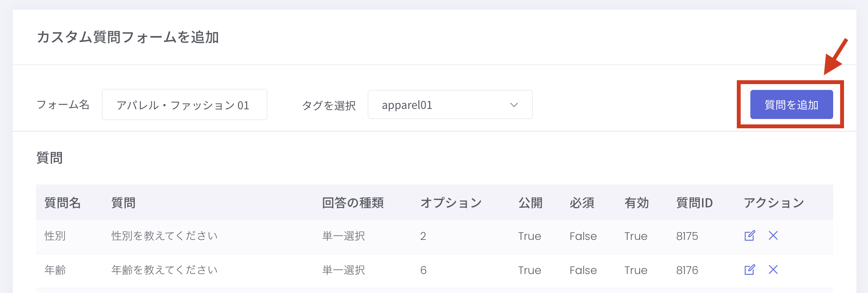
Task: Click the 質問ID column header
Action: pyautogui.click(x=694, y=203)
